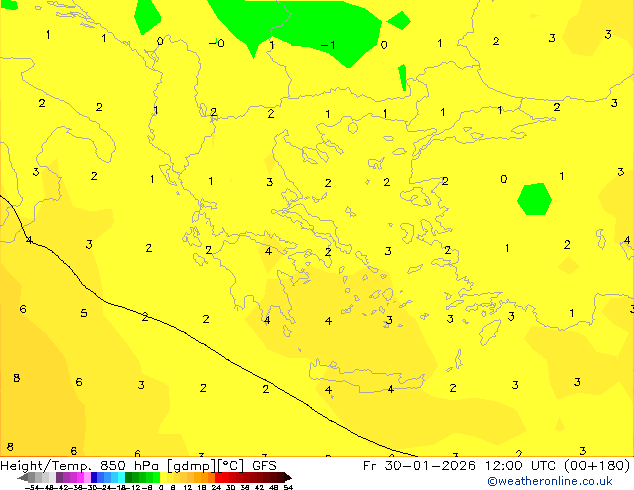Click the '24' label on the color scale
634x490 pixels.
[216, 487]
